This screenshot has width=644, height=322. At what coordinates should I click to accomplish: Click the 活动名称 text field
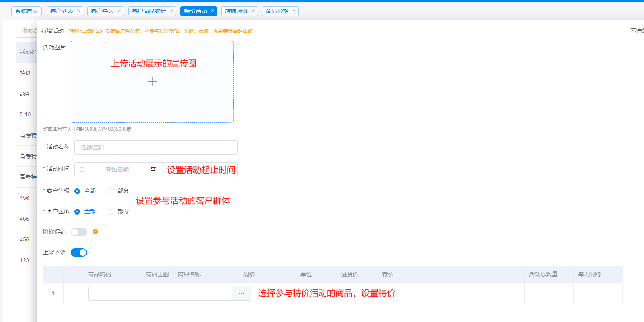click(155, 148)
